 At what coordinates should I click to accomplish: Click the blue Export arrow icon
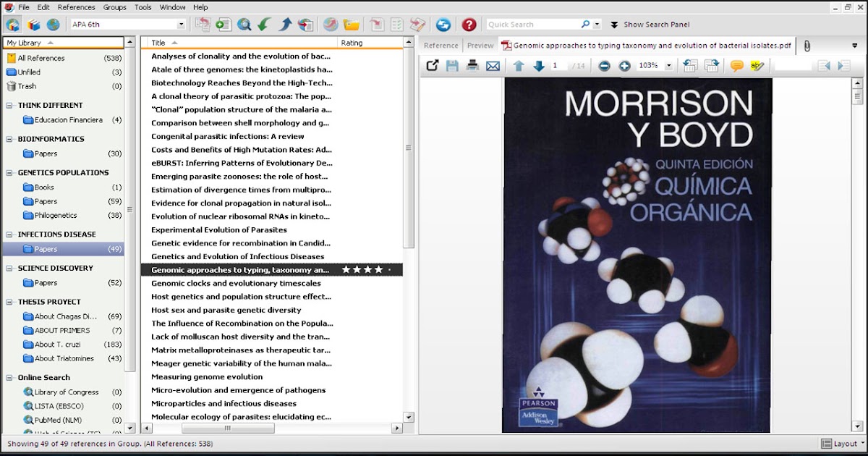[x=285, y=25]
